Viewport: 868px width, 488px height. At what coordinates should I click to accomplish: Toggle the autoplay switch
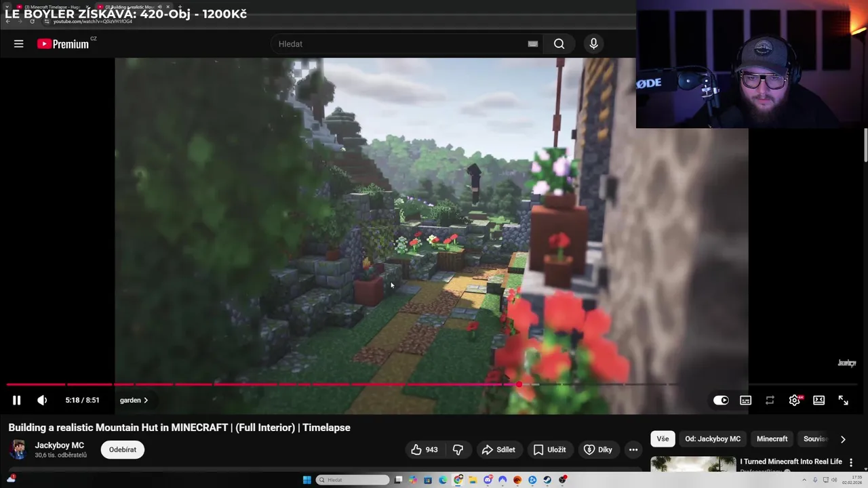(721, 401)
